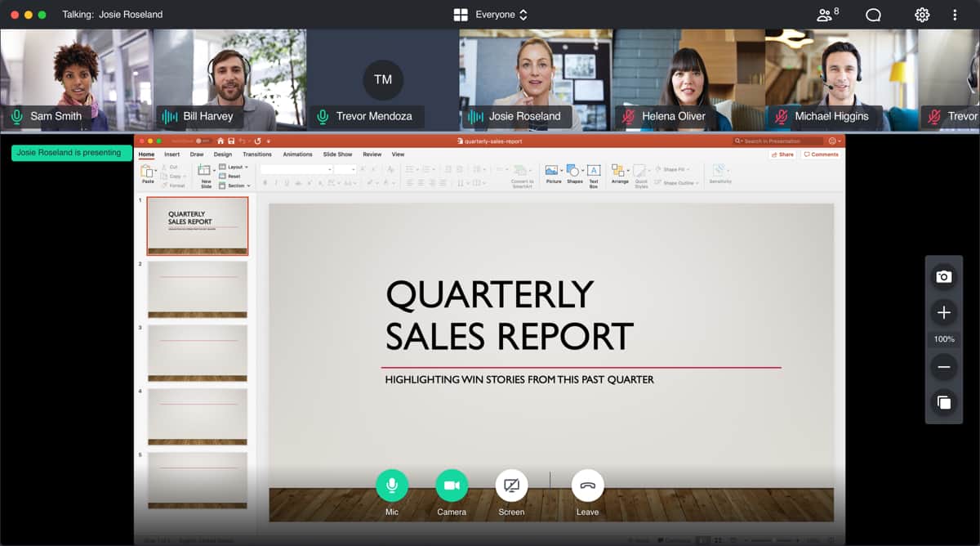Image resolution: width=980 pixels, height=546 pixels.
Task: Open the three-dot more options menu
Action: pyautogui.click(x=955, y=15)
